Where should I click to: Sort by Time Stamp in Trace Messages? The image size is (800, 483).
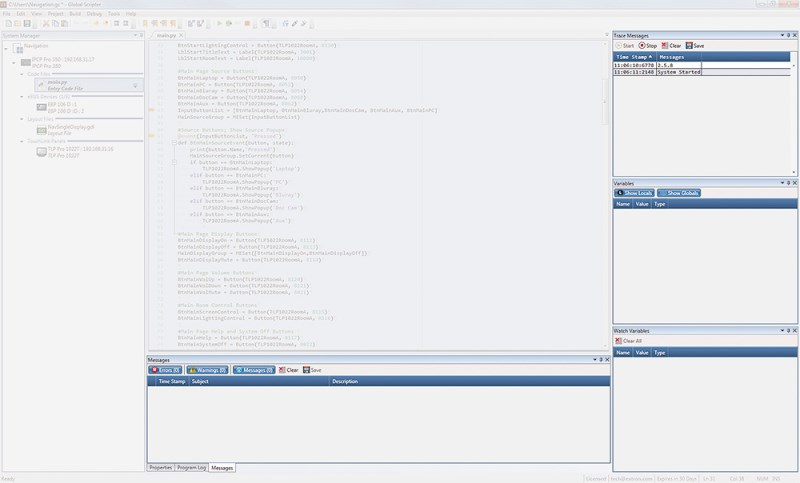tap(634, 57)
